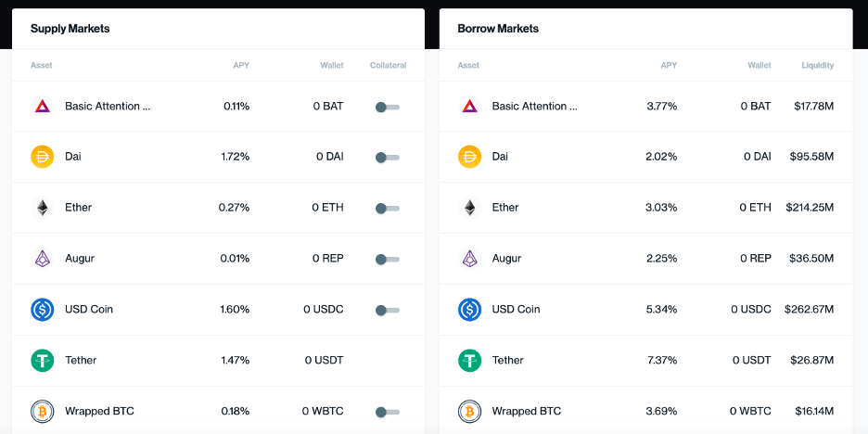The image size is (868, 434).
Task: Click the Tether icon in Supply Markets
Action: (x=42, y=361)
